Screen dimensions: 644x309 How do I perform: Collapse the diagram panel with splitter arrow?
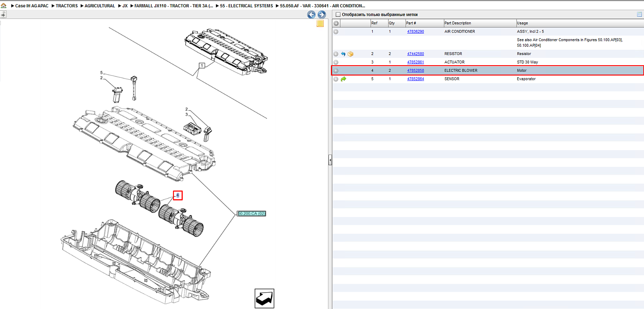330,160
